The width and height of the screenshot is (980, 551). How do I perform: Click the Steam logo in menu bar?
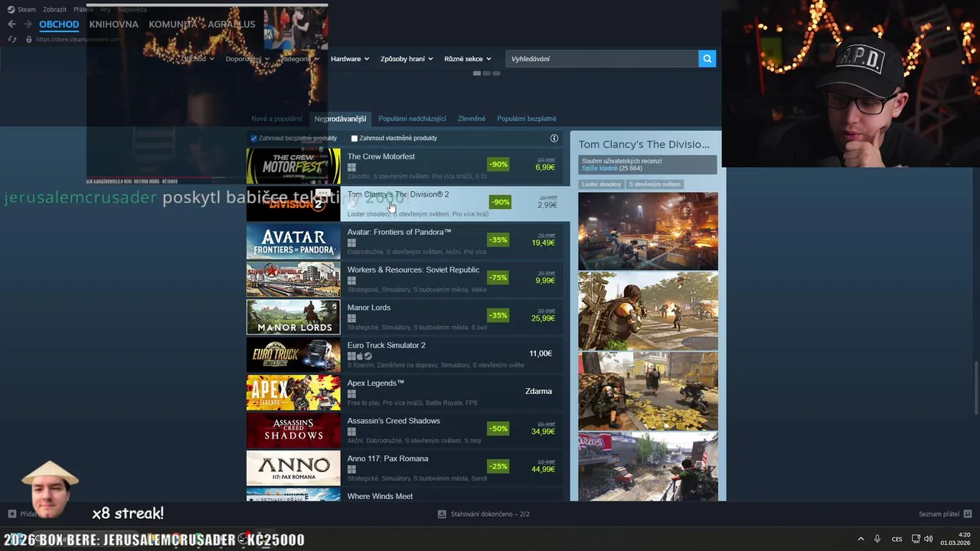(11, 9)
